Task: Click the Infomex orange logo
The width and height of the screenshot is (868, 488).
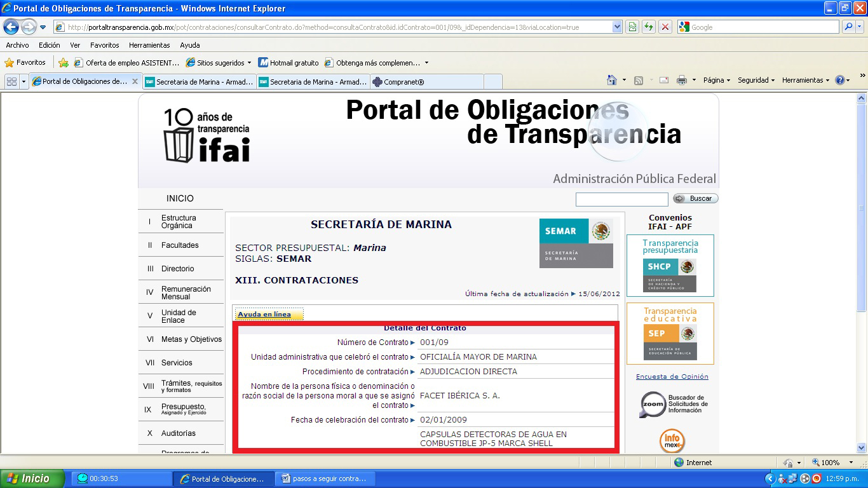Action: [x=672, y=440]
